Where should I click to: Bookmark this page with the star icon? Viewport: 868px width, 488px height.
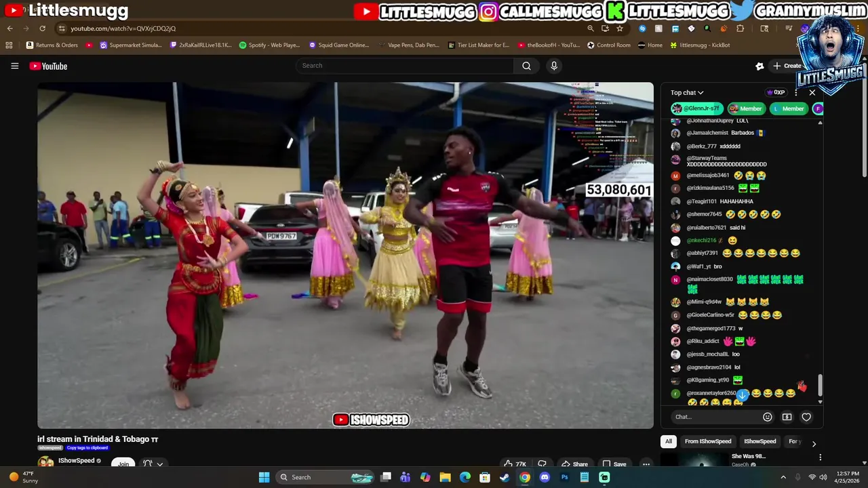click(x=619, y=28)
